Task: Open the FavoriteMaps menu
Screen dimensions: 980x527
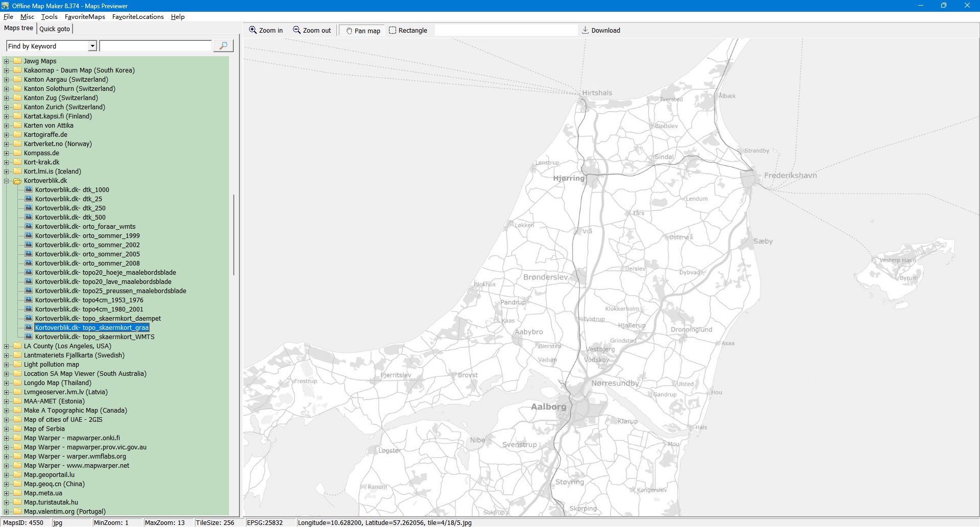Action: tap(85, 17)
